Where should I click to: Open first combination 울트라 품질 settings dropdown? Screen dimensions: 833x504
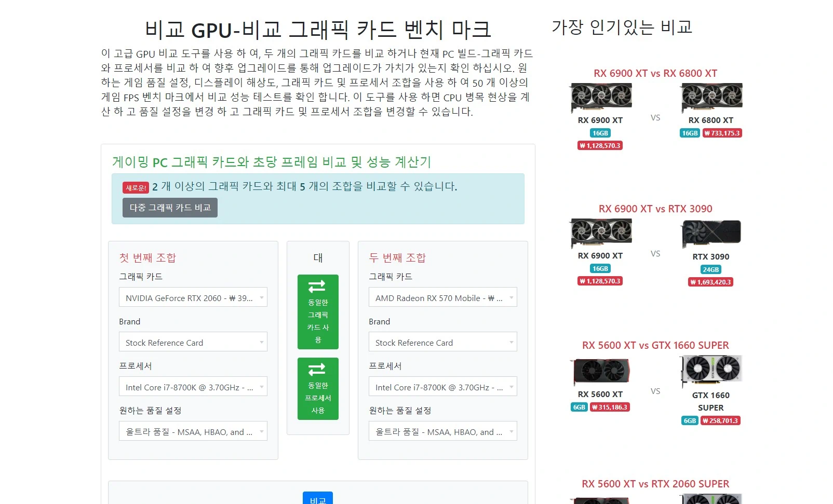pos(193,431)
